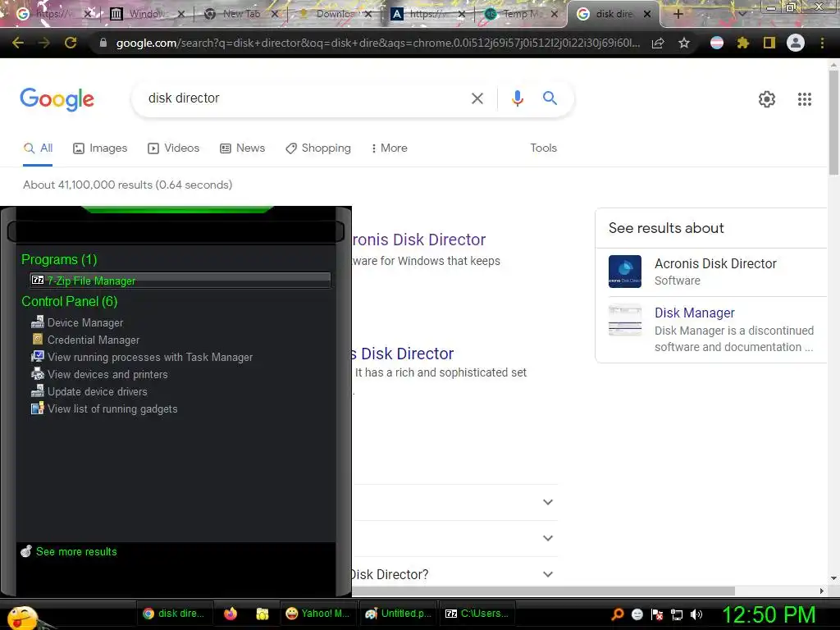Click the Action Center flag tray icon
The height and width of the screenshot is (630, 840).
657,614
